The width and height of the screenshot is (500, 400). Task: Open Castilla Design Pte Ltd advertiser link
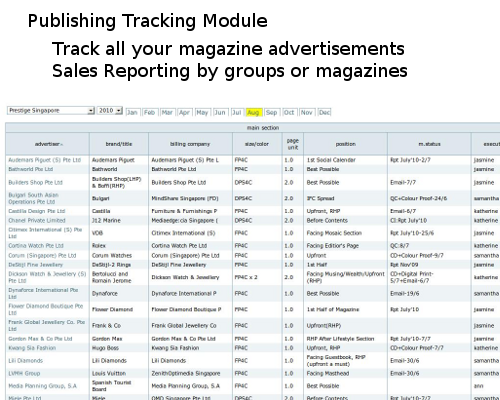(37, 211)
